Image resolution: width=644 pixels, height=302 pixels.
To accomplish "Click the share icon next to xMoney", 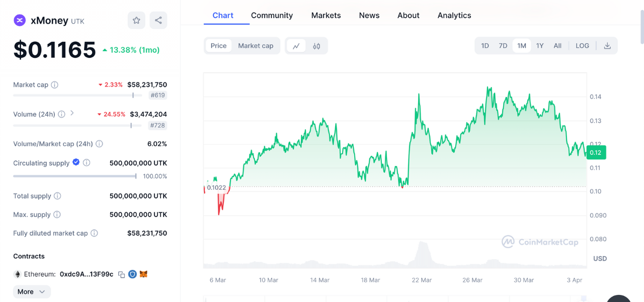I will tap(158, 20).
